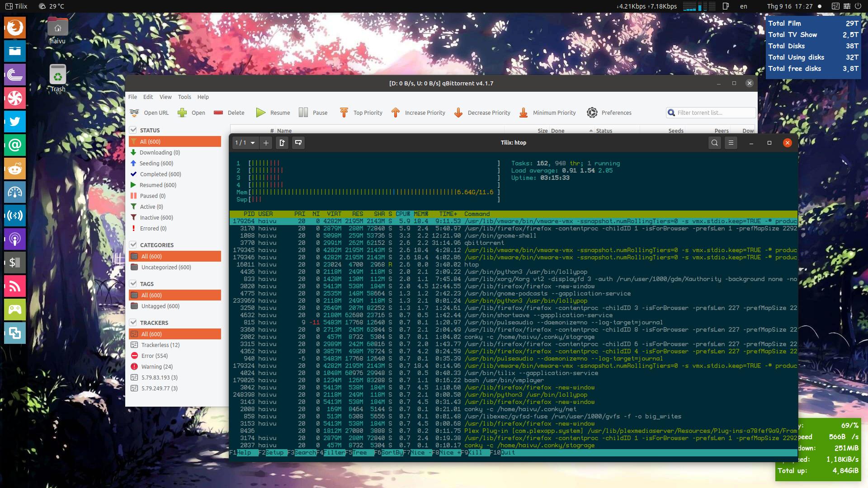Image resolution: width=868 pixels, height=488 pixels.
Task: Click the green Resume play icon
Action: click(261, 113)
